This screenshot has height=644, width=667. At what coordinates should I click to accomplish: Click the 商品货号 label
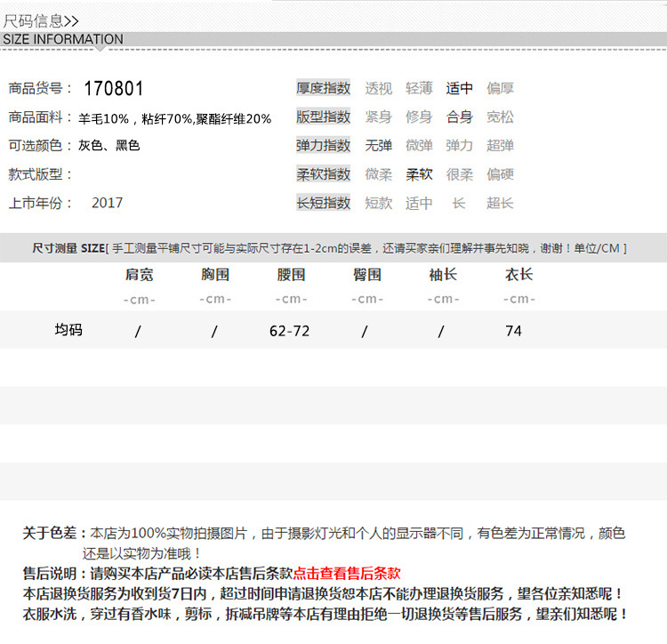pyautogui.click(x=40, y=88)
